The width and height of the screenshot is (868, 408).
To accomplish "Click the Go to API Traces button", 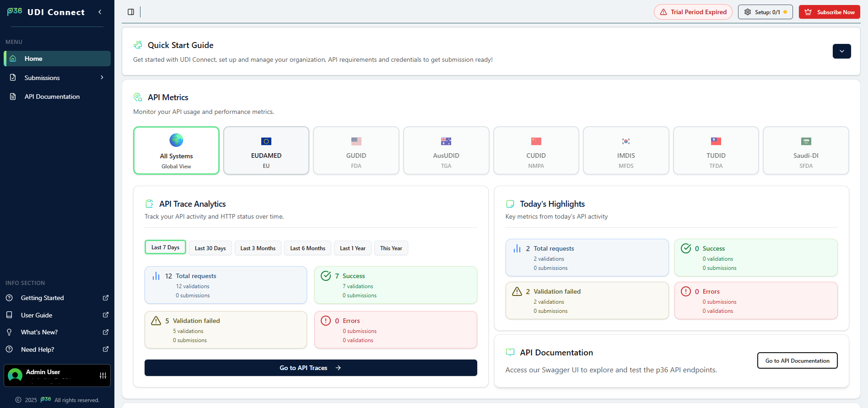I will coord(311,368).
